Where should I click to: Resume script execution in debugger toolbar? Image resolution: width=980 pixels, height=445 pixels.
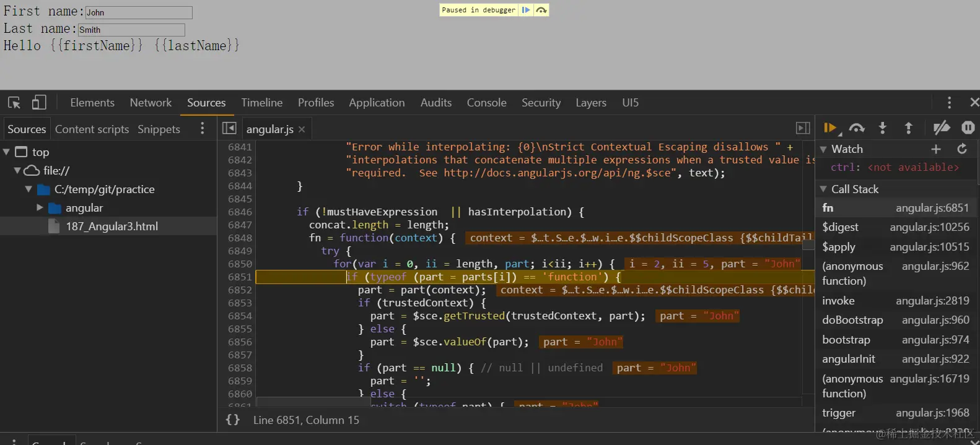point(830,128)
